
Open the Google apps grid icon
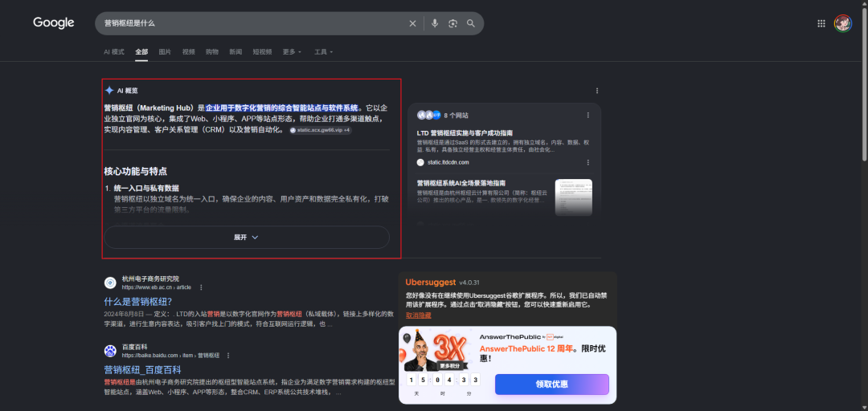pyautogui.click(x=821, y=23)
